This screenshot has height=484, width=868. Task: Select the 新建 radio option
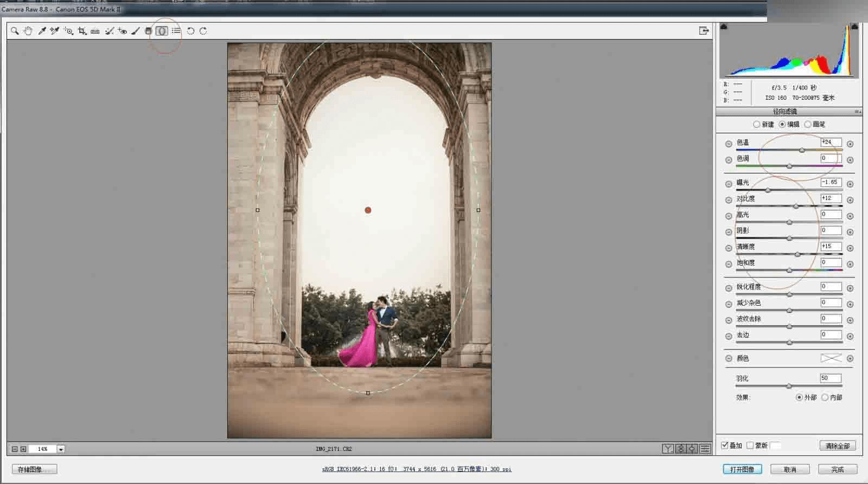[756, 124]
